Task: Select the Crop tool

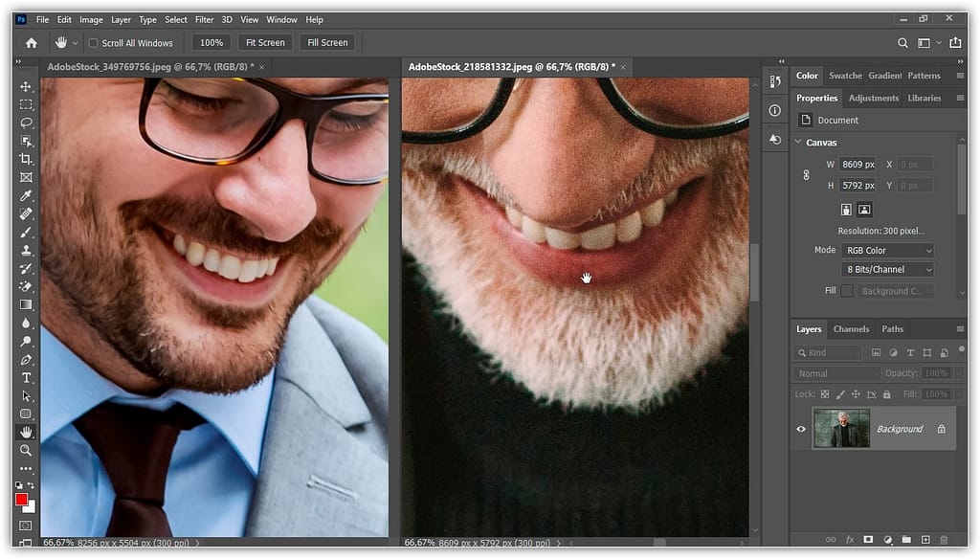Action: 26,159
